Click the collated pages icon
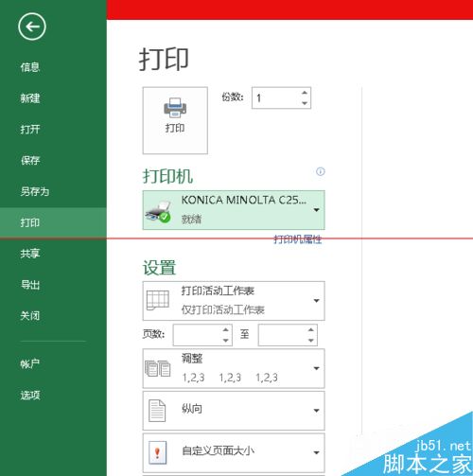 tap(158, 368)
